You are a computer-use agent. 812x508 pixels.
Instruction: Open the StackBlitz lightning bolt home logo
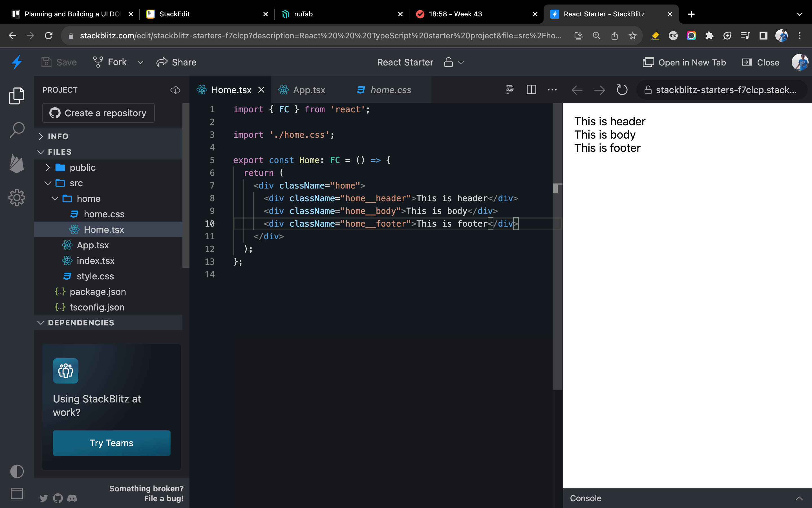(17, 62)
